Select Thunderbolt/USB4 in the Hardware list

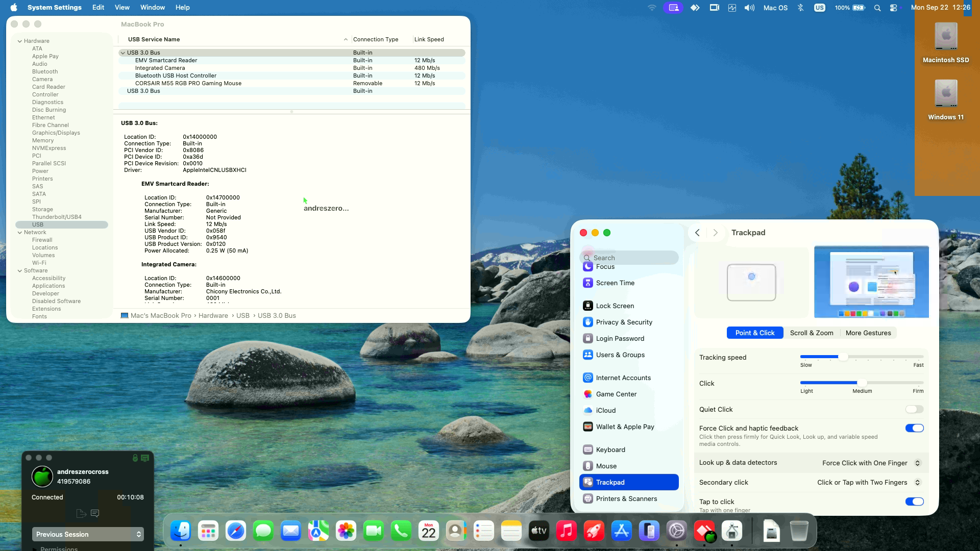[57, 217]
